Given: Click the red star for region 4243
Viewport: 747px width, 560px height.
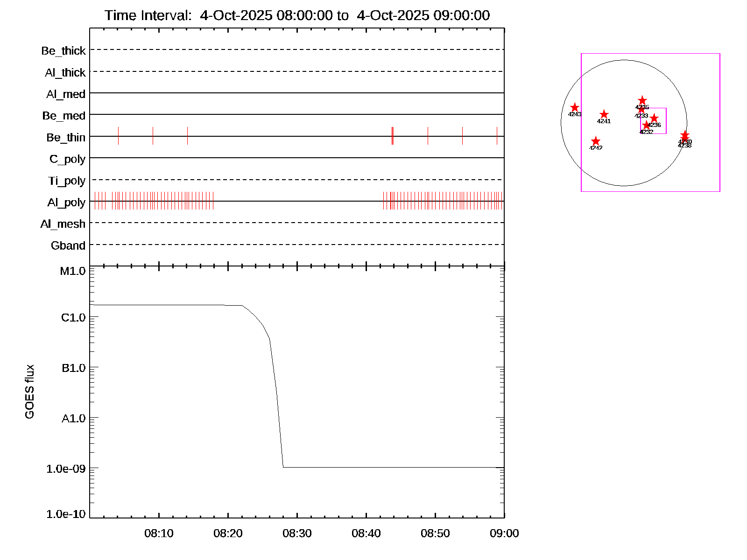Looking at the screenshot, I should [x=575, y=107].
